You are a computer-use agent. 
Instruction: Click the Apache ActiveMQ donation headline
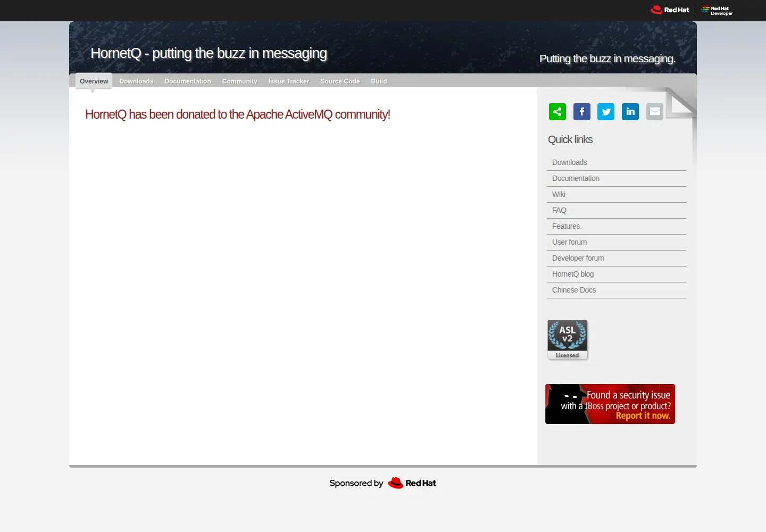tap(237, 114)
